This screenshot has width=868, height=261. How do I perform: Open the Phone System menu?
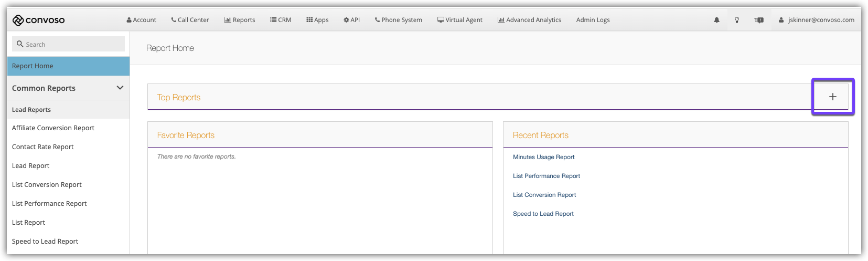[x=398, y=20]
